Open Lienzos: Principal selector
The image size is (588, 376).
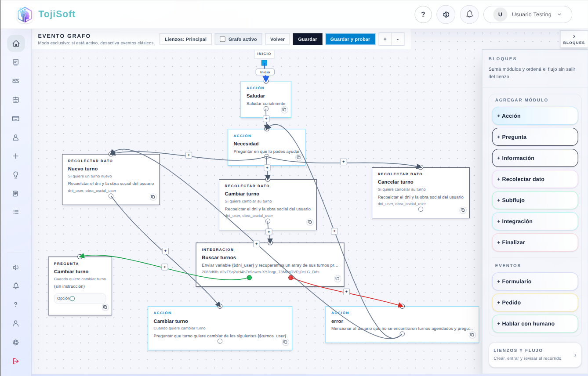pos(185,39)
